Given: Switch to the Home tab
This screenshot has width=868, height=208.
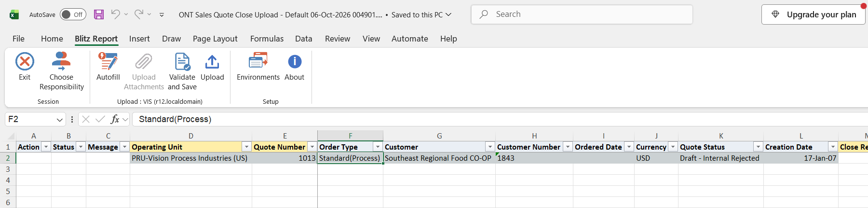Looking at the screenshot, I should [x=52, y=39].
